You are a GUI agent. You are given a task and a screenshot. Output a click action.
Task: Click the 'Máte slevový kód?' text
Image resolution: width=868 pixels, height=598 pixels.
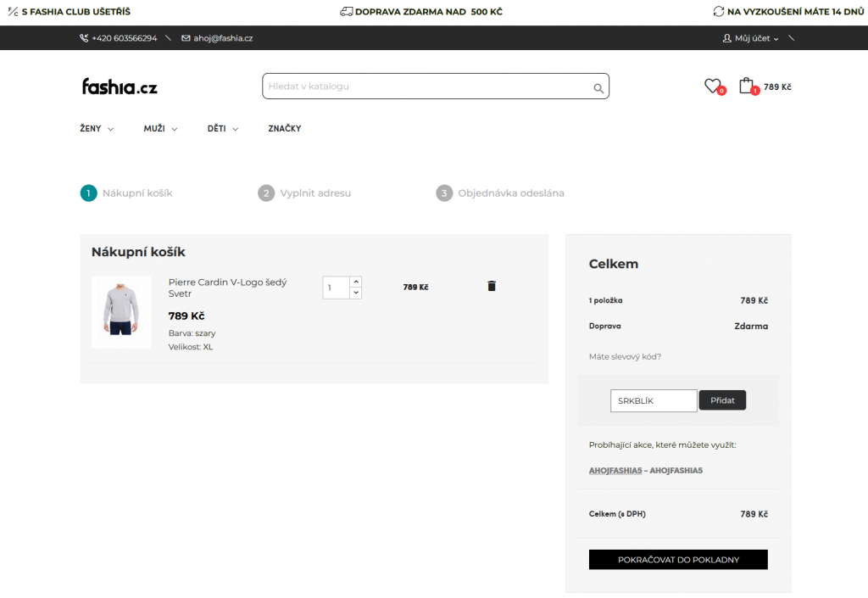point(625,356)
